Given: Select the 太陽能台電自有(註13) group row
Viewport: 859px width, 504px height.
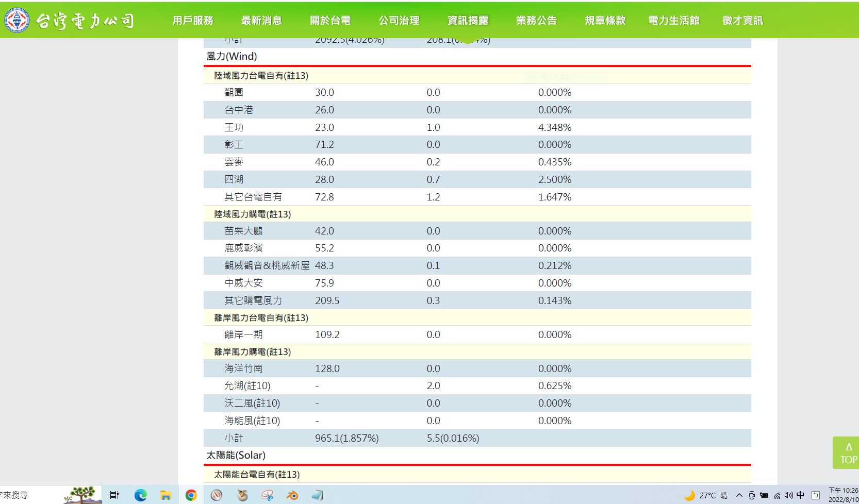Looking at the screenshot, I should coord(477,474).
